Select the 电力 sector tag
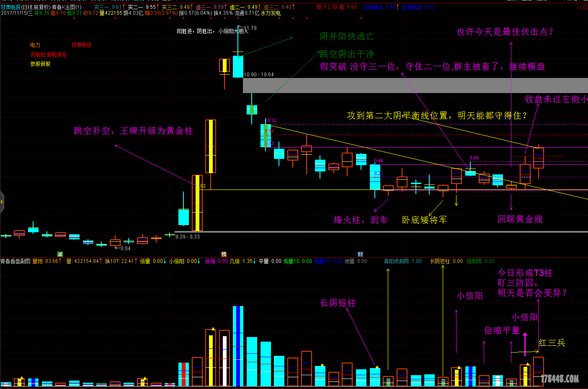 [35, 45]
